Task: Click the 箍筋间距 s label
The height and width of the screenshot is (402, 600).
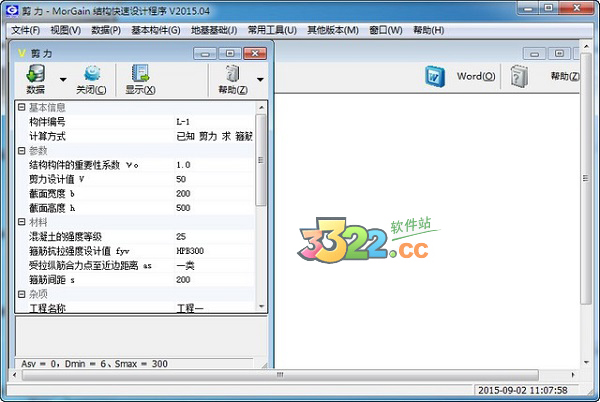Action: pos(52,280)
